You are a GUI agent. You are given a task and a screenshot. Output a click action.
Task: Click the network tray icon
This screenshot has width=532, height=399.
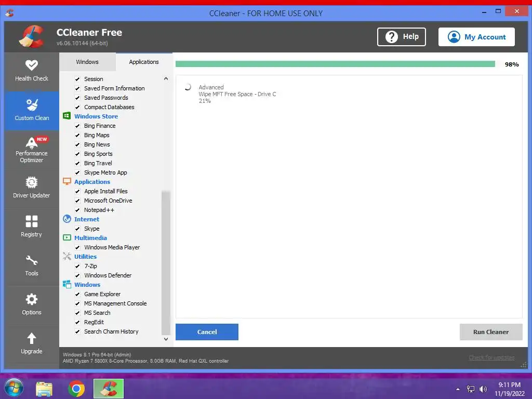[471, 389]
